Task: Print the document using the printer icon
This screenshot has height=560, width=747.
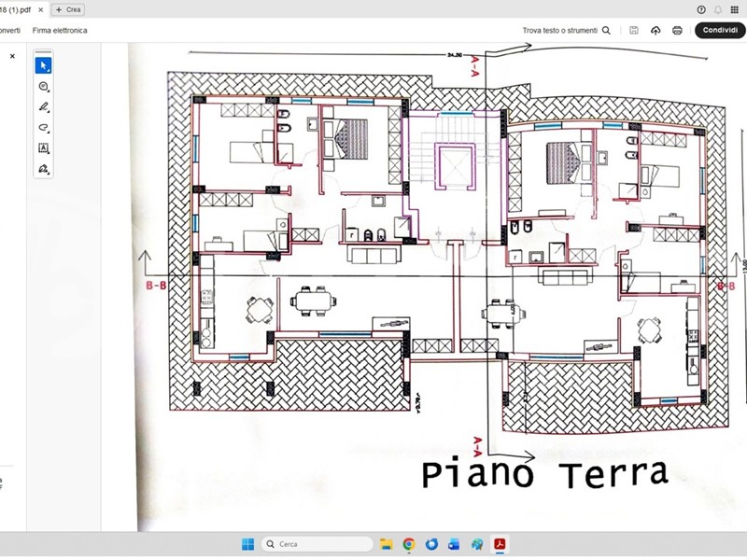Action: tap(677, 30)
